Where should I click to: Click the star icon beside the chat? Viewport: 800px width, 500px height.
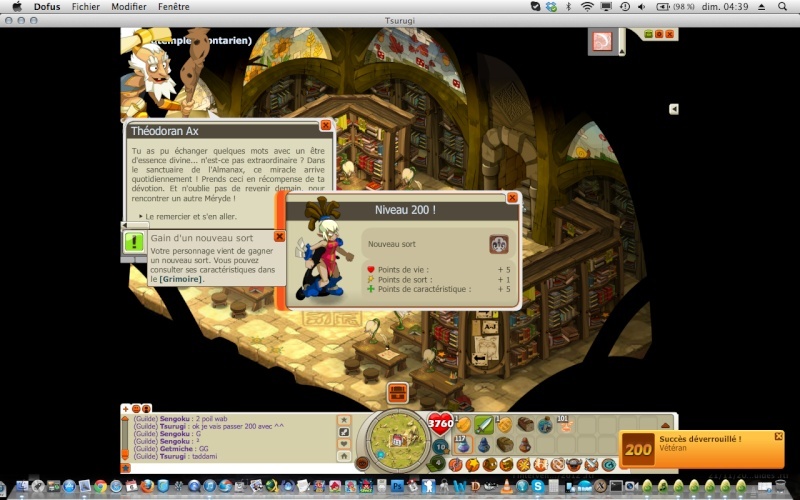(x=344, y=419)
